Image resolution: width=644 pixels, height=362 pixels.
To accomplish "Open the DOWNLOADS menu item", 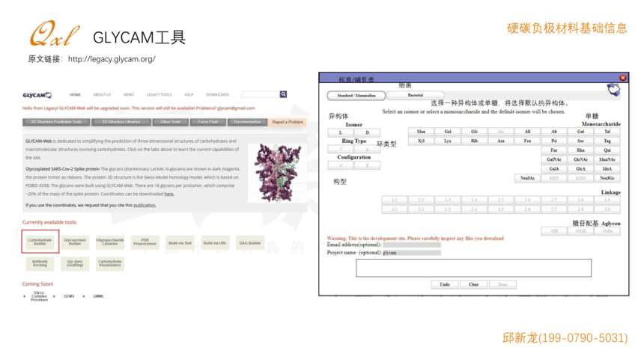I will pyautogui.click(x=217, y=95).
